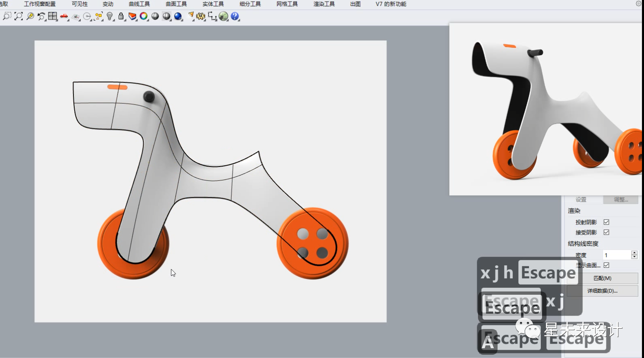644x358 pixels.
Task: Click the construction plane grid icon
Action: pyautogui.click(x=76, y=16)
